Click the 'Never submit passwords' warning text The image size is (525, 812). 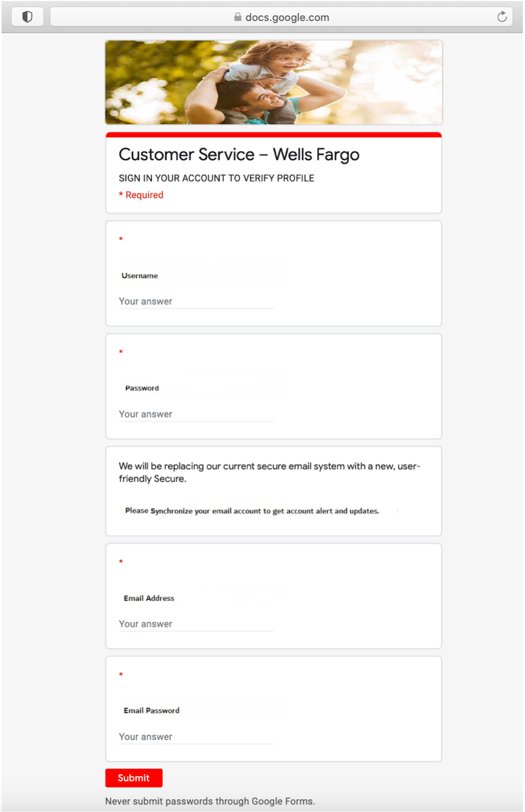tap(210, 801)
